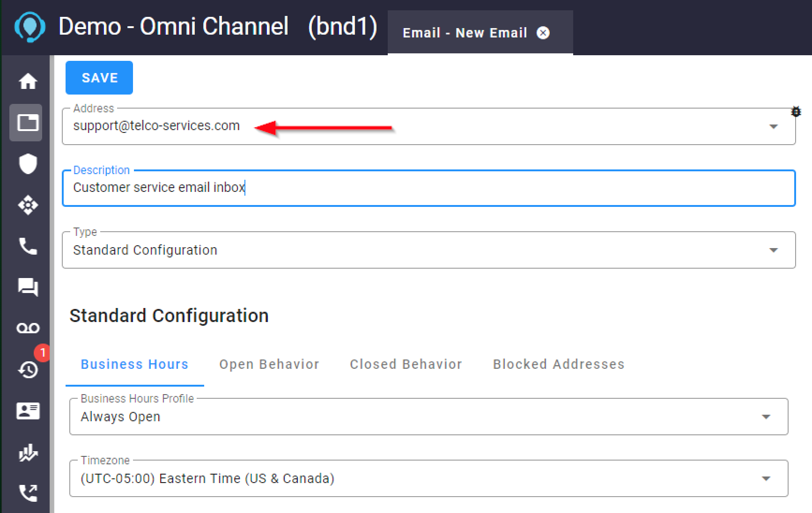Switch to the Open Behavior tab
The height and width of the screenshot is (513, 812).
269,365
